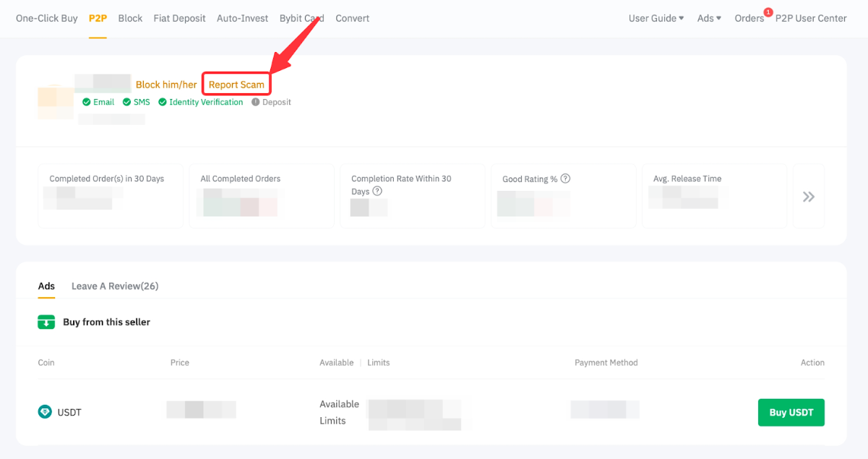868x459 pixels.
Task: Click the USDT coin icon
Action: 45,412
